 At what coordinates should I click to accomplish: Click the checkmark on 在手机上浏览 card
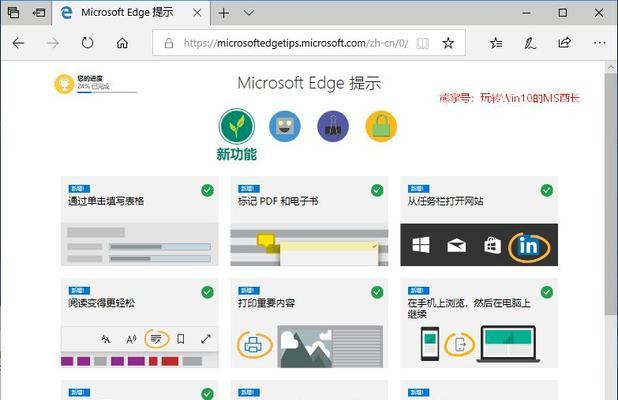547,292
